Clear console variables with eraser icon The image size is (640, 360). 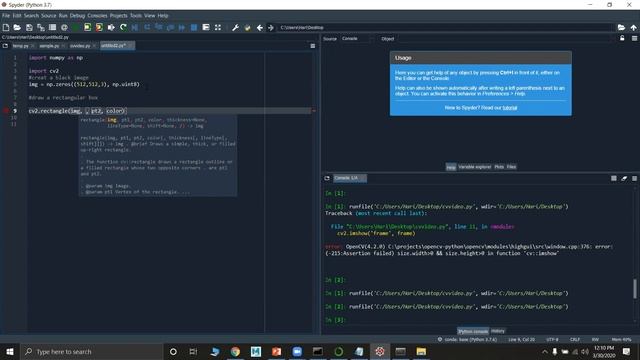pyautogui.click(x=624, y=178)
